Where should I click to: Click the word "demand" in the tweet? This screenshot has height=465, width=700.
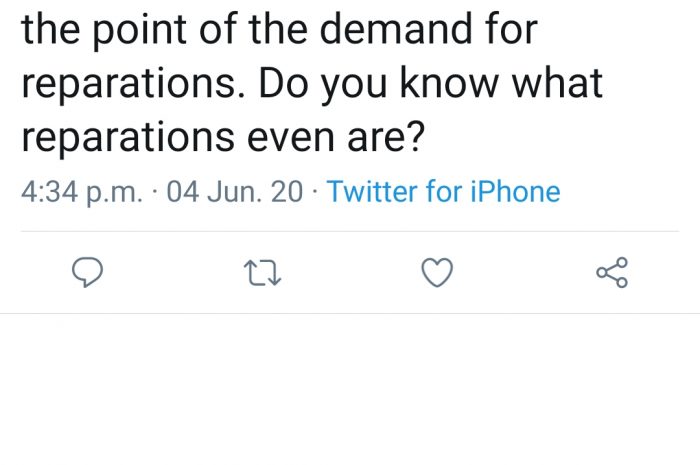coord(396,29)
